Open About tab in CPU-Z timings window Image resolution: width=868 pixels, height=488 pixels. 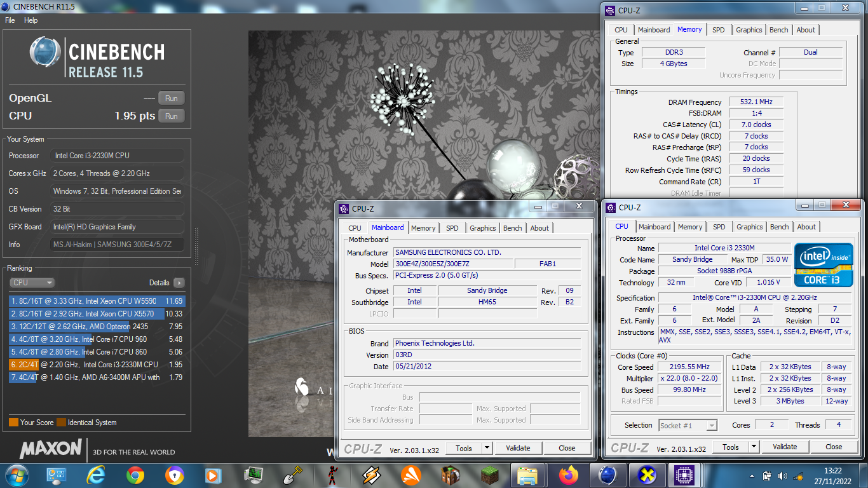806,30
